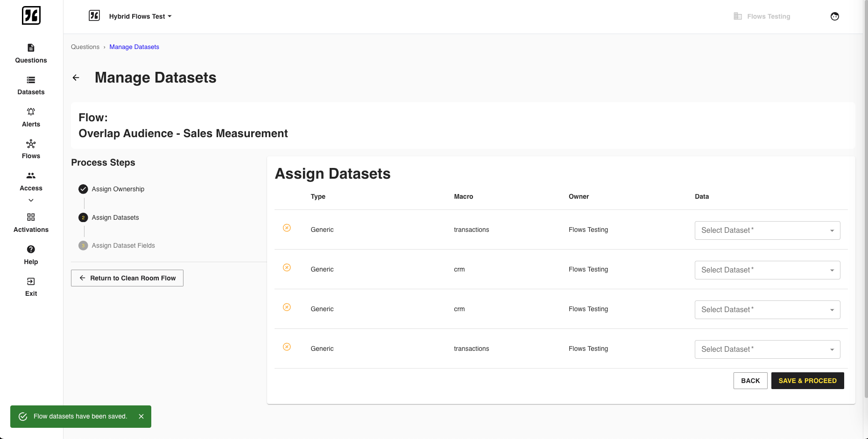Click the small logo beside Hybrid Flows Test
Screen dimensions: 868x439
[94, 16]
